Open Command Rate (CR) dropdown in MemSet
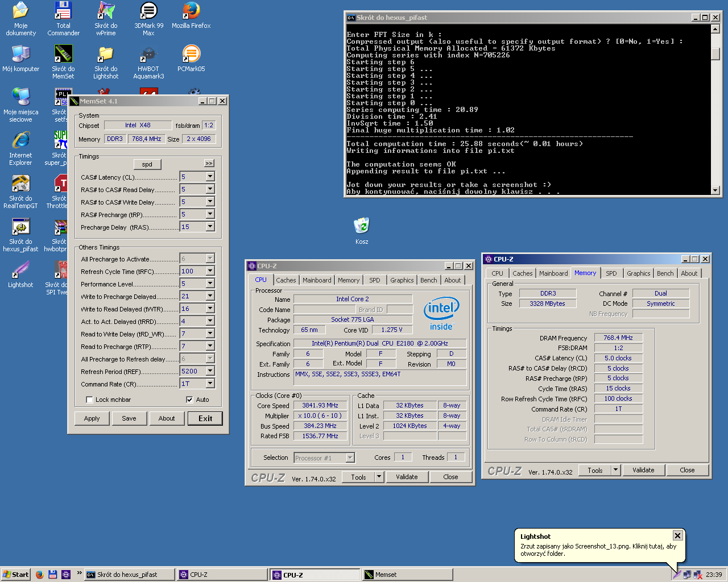 click(210, 384)
